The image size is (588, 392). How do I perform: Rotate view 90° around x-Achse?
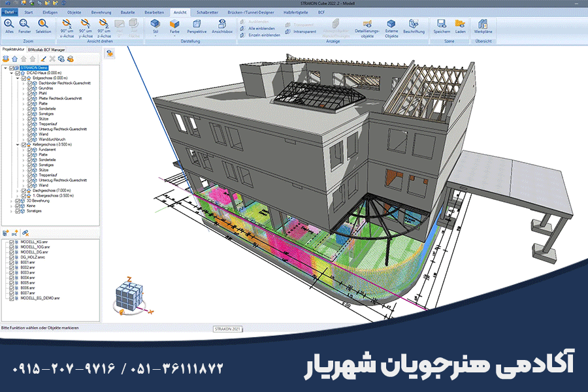tap(66, 26)
